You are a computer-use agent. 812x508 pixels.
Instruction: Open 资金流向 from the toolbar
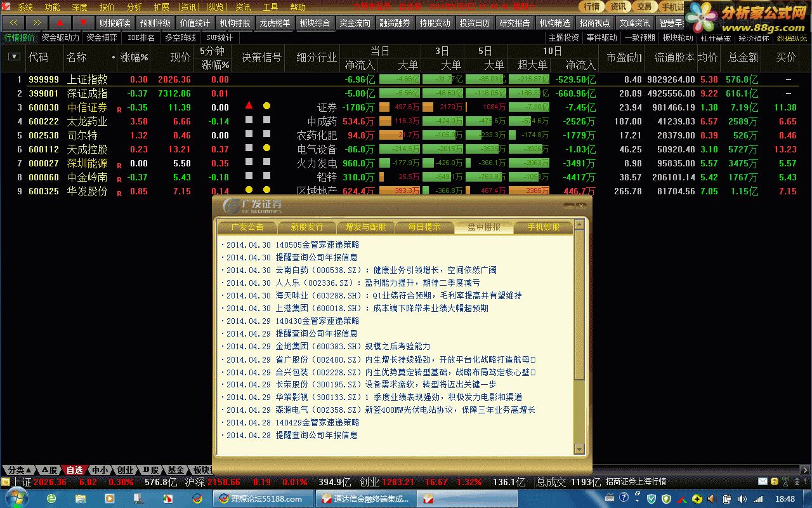point(355,23)
